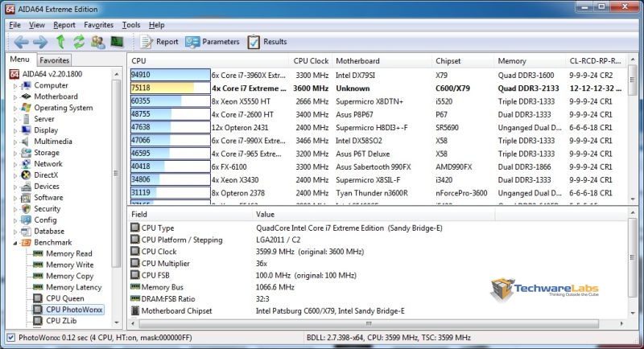This screenshot has width=644, height=349.
Task: Switch to the Favorites tab
Action: tap(54, 60)
